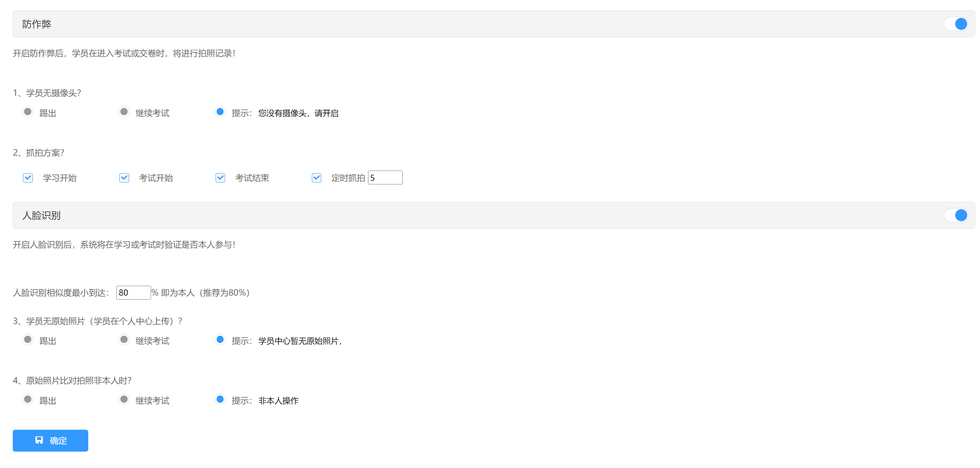Uncheck the 学习开始 capture checkbox
The height and width of the screenshot is (468, 980).
click(x=28, y=178)
